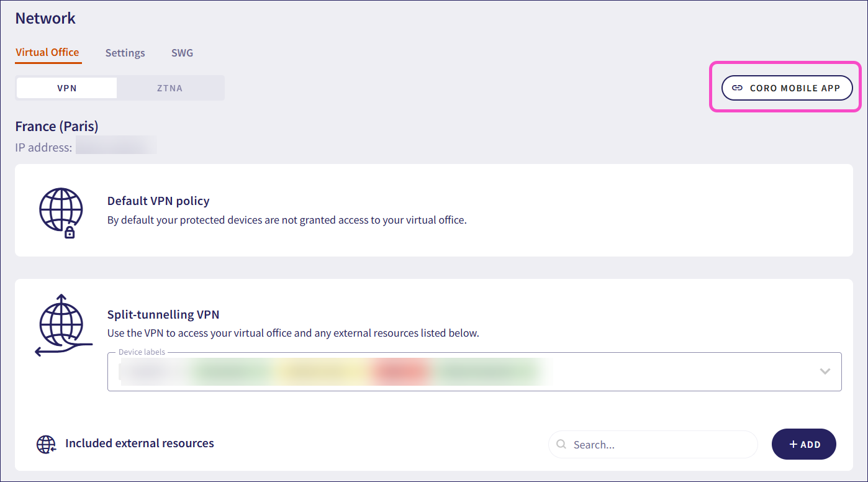The height and width of the screenshot is (482, 868).
Task: Click the Default VPN policy globe-lock icon
Action: (x=61, y=213)
